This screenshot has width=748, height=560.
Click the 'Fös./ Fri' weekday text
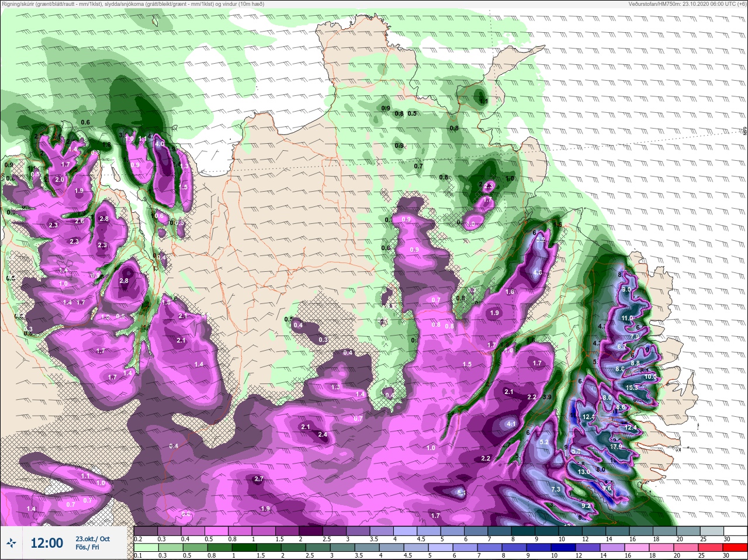pos(87,547)
